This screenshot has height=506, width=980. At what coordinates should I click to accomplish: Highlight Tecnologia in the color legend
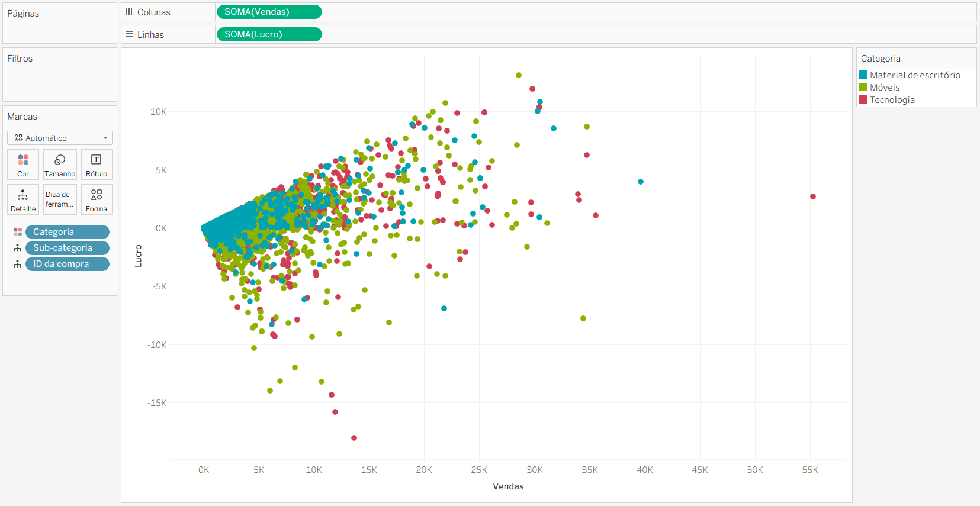tap(892, 100)
